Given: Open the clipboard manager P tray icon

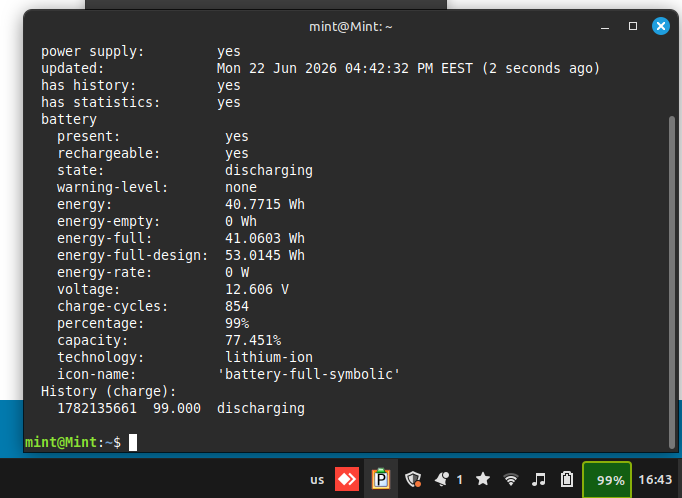Looking at the screenshot, I should (381, 479).
